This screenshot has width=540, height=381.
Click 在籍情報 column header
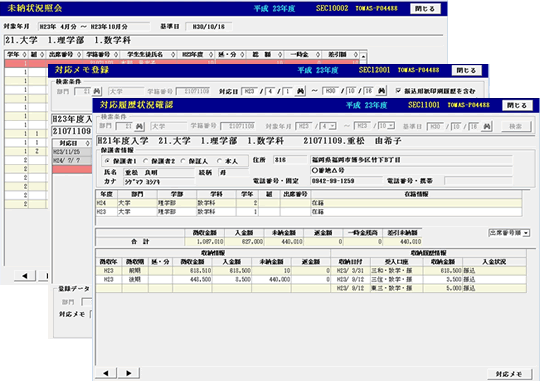click(x=416, y=194)
